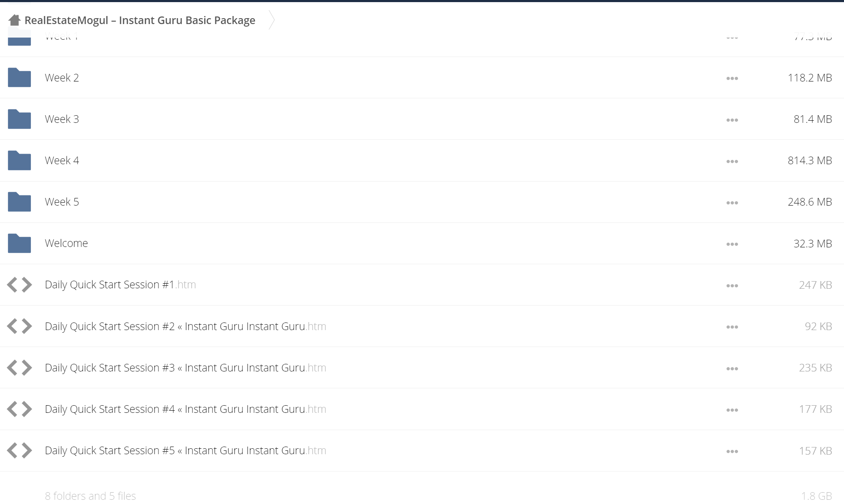844x504 pixels.
Task: Open the Week 4 folder icon
Action: pos(19,160)
